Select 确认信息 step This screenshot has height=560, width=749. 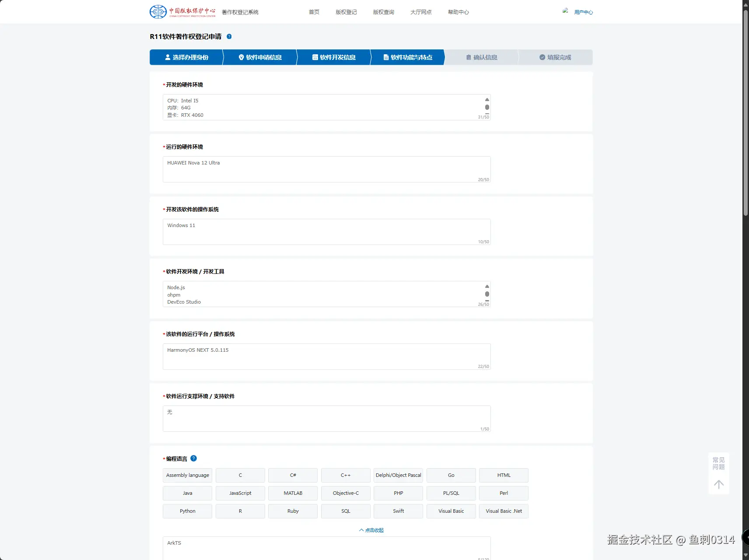(x=482, y=57)
